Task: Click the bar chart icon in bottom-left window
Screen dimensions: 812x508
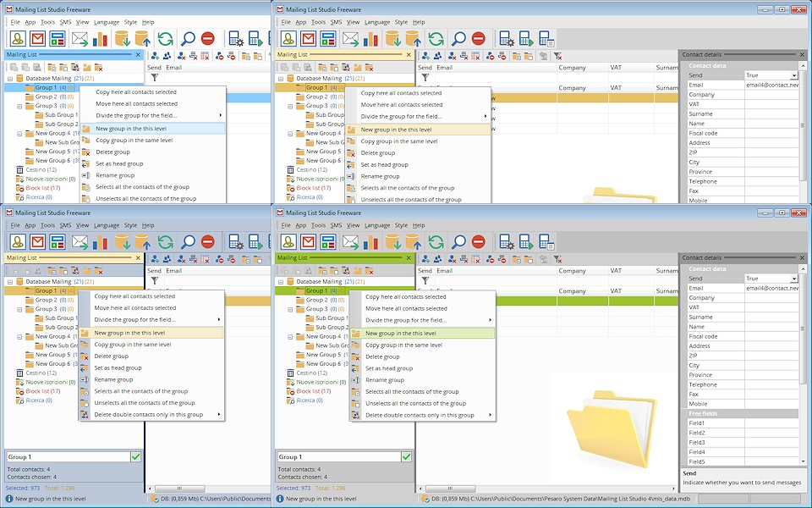Action: coord(100,242)
